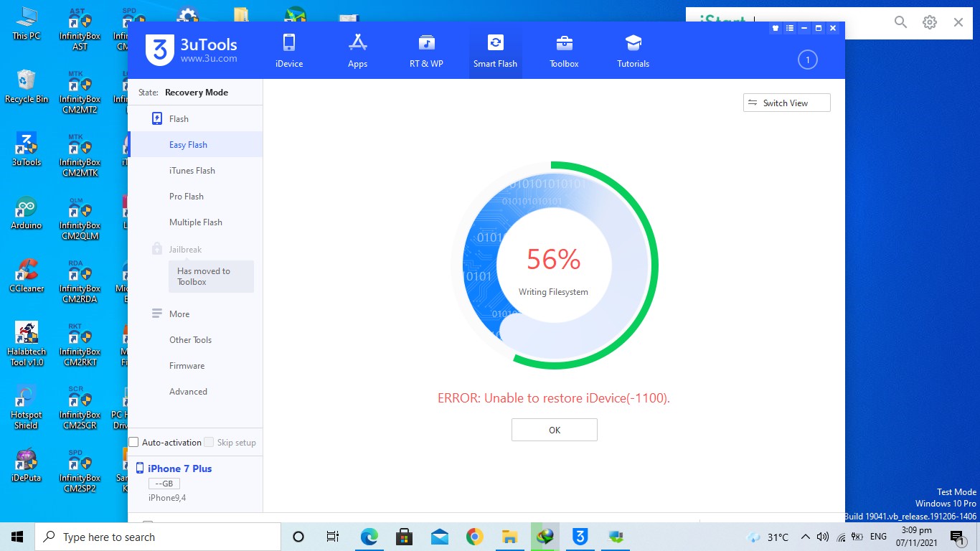Click the iStart widget search magnifier
Image resolution: width=980 pixels, height=551 pixels.
tap(901, 22)
